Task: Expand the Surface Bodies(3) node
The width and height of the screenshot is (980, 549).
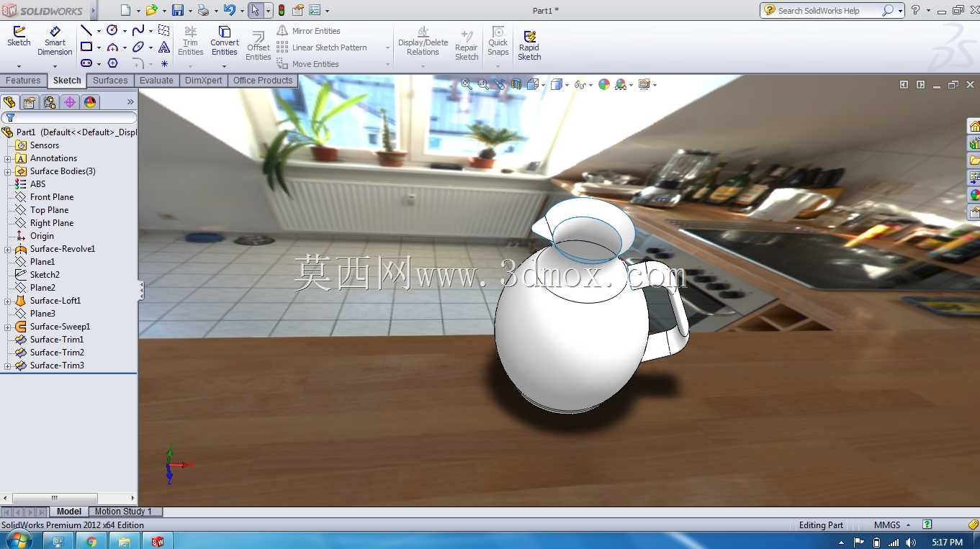Action: [x=8, y=171]
